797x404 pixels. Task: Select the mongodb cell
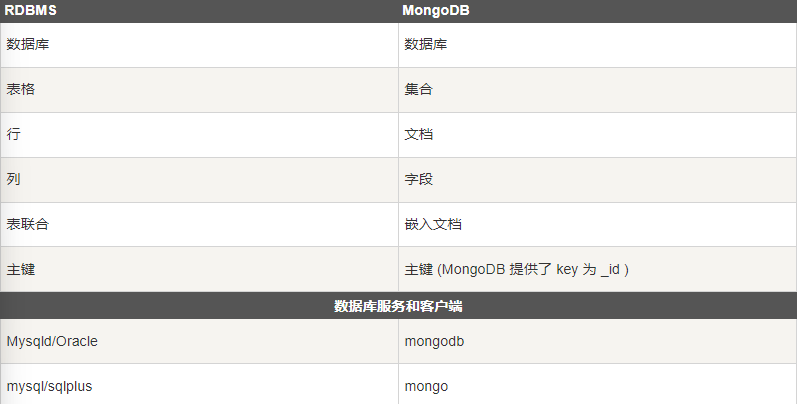[x=598, y=341]
